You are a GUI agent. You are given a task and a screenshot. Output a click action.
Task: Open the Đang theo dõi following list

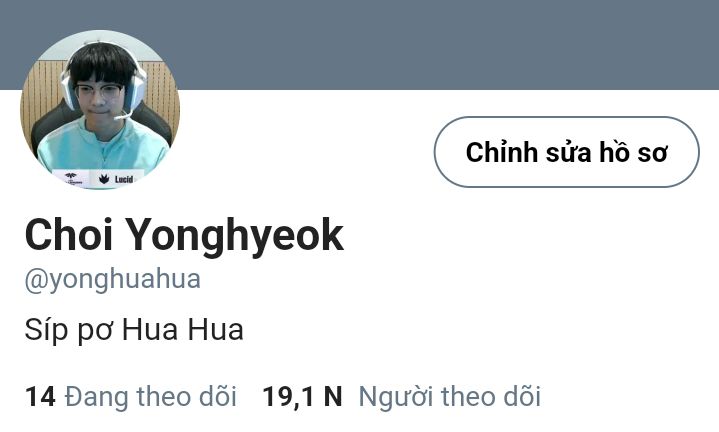[x=131, y=396]
